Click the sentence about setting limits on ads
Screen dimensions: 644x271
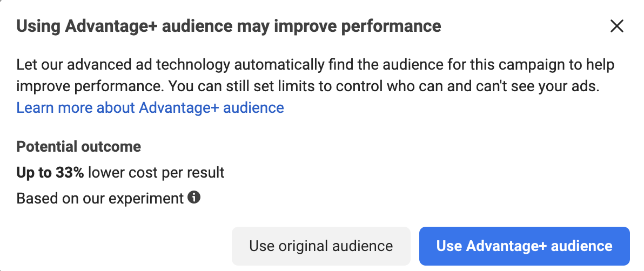(384, 86)
